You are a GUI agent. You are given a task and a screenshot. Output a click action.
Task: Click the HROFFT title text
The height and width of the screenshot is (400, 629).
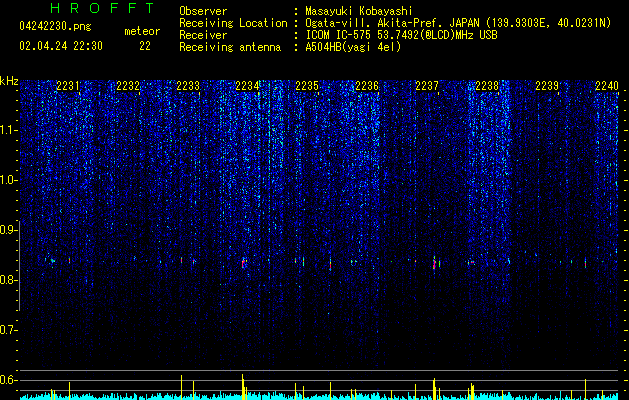tap(103, 8)
